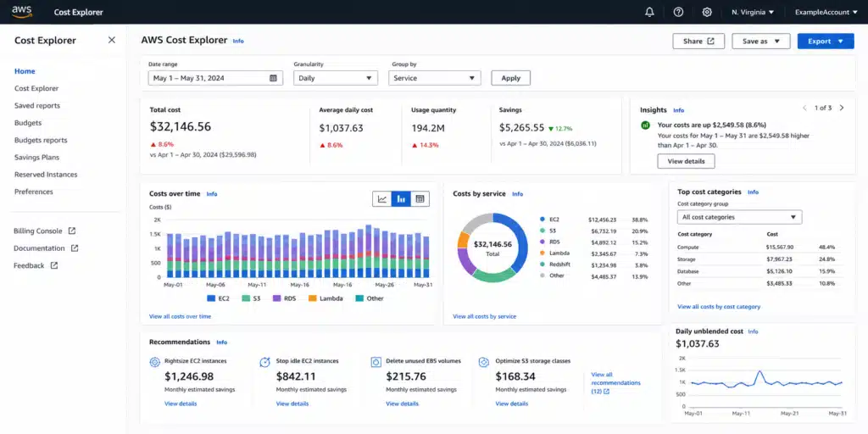Viewport: 868px width, 434px height.
Task: Click the Lambda legend swatch under bar chart
Action: point(312,298)
